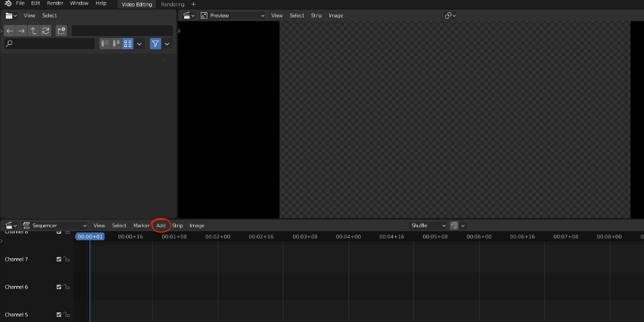Toggle the Channel 6 mute checkbox

59,287
